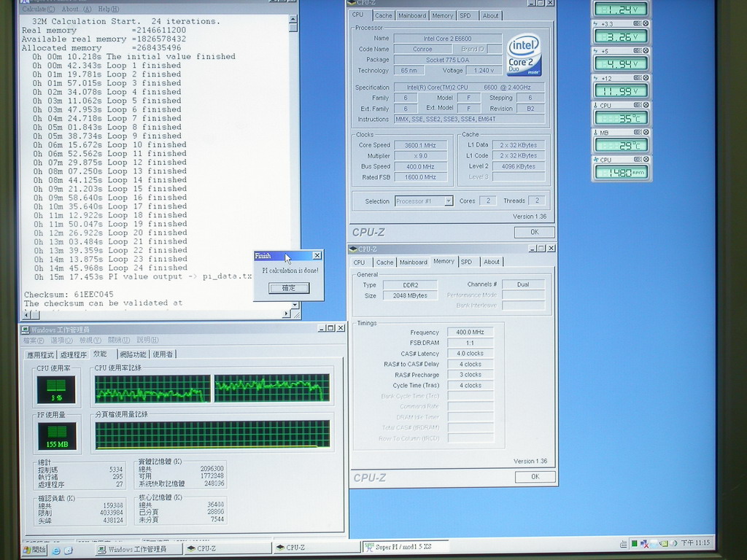Open About tab in CPU-Z window showing memory Timings
Screen dimensions: 747x560
[492, 262]
